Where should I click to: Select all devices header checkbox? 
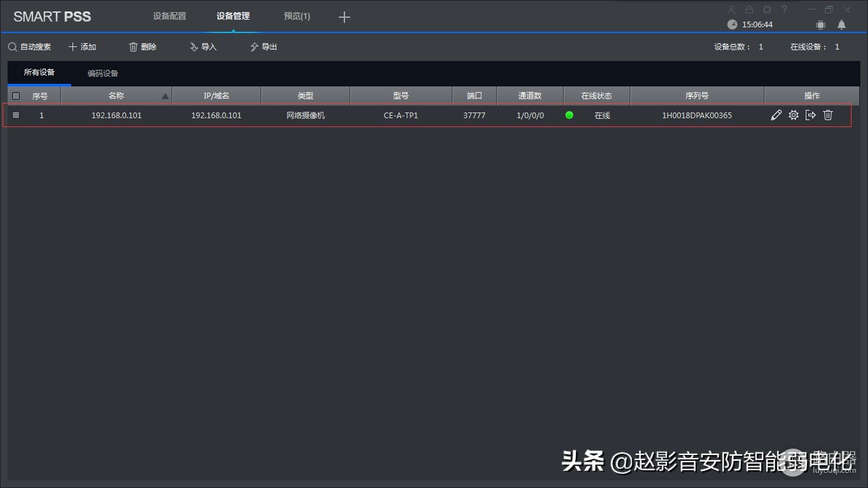pyautogui.click(x=16, y=96)
